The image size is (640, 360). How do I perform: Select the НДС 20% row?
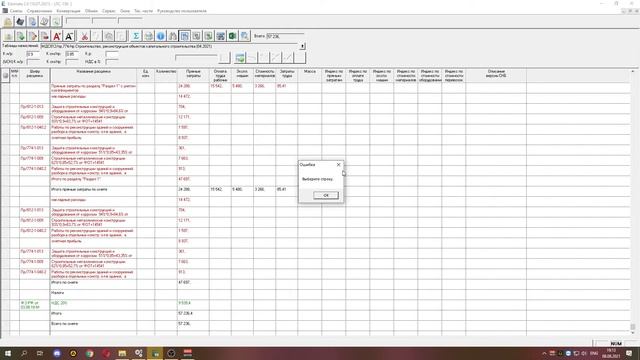316,305
